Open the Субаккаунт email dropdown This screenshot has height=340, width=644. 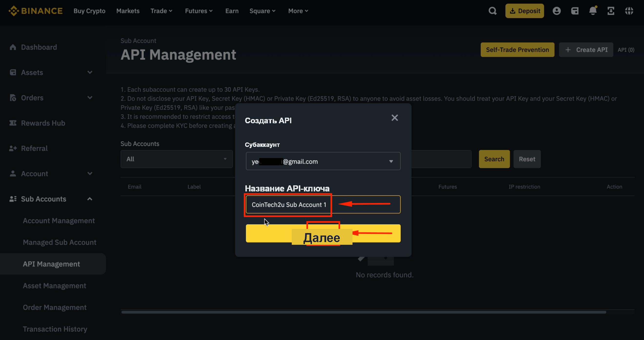pyautogui.click(x=323, y=161)
